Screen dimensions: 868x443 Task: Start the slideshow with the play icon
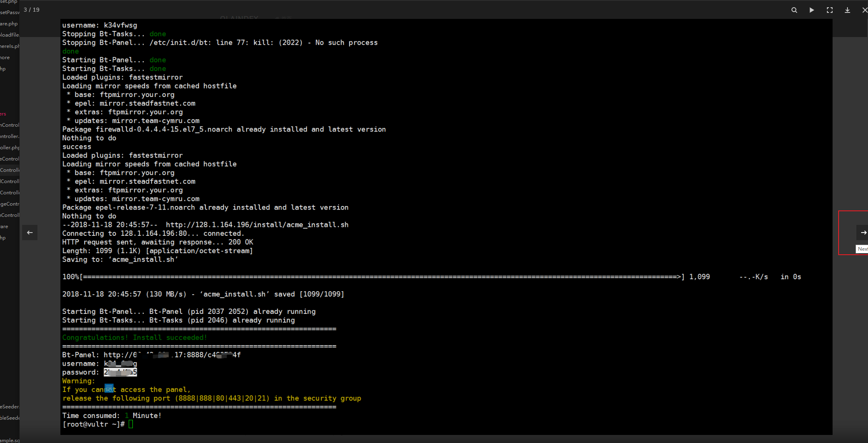tap(812, 10)
